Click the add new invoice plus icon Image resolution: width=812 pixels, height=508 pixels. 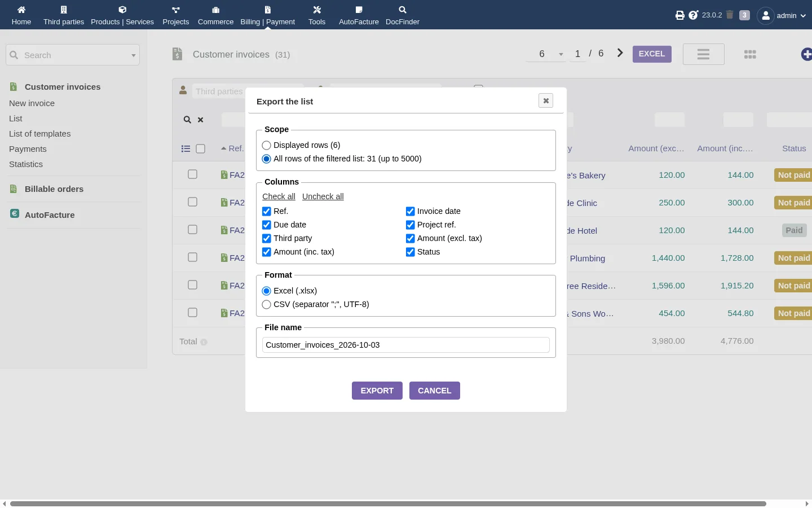click(806, 54)
